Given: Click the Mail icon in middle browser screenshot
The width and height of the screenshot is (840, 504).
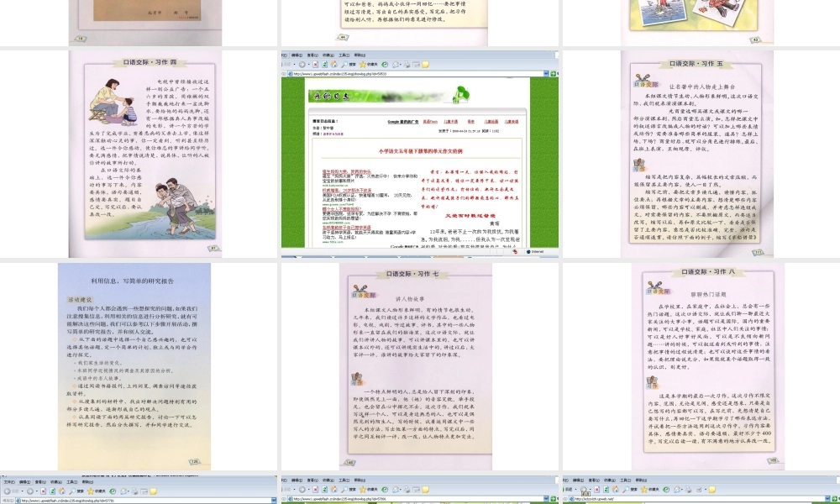Looking at the screenshot, I should point(396,65).
